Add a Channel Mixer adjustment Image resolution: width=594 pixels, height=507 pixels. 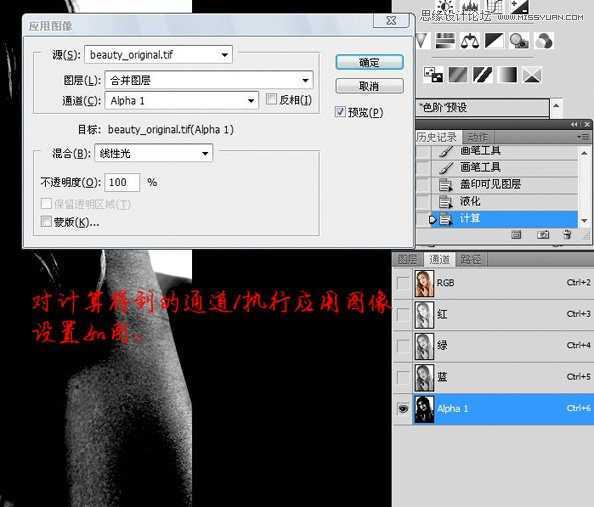click(544, 41)
